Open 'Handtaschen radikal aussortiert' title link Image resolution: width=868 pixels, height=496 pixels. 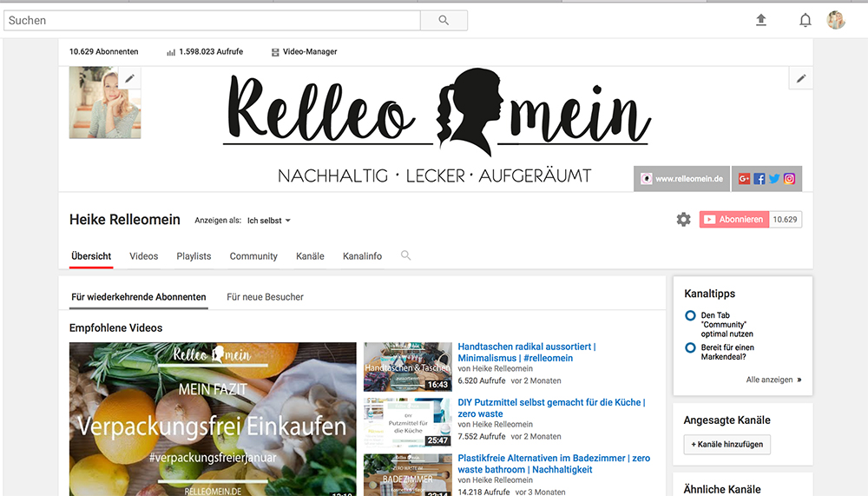(x=527, y=353)
